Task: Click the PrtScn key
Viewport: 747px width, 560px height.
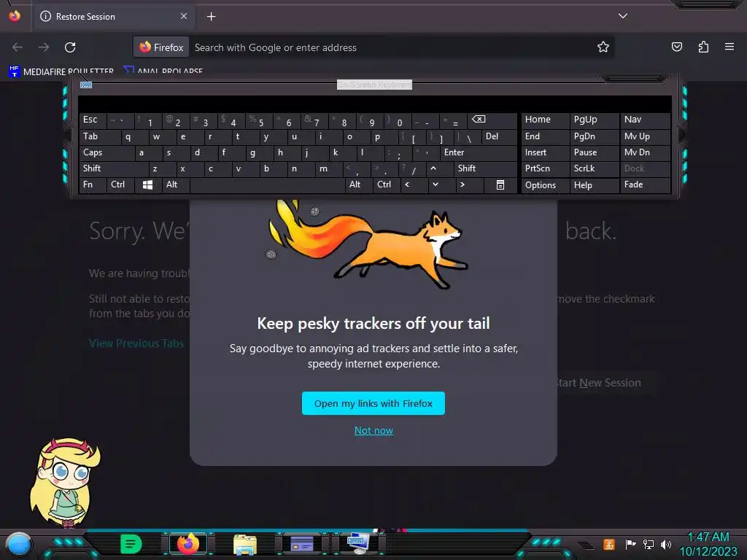Action: click(546, 168)
